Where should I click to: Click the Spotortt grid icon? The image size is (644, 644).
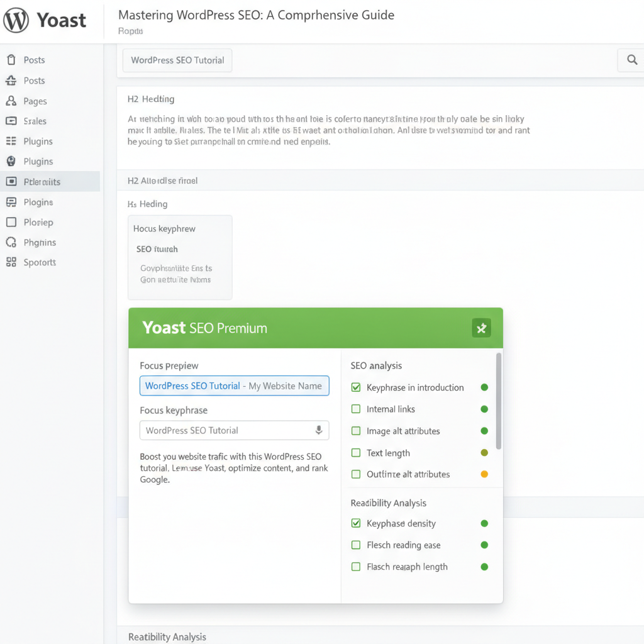[11, 262]
